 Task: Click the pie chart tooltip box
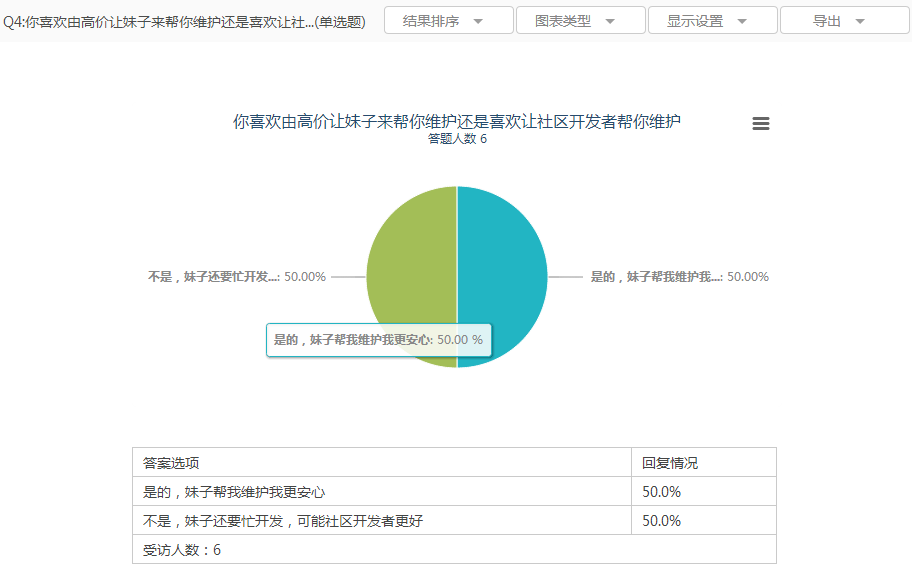(378, 340)
